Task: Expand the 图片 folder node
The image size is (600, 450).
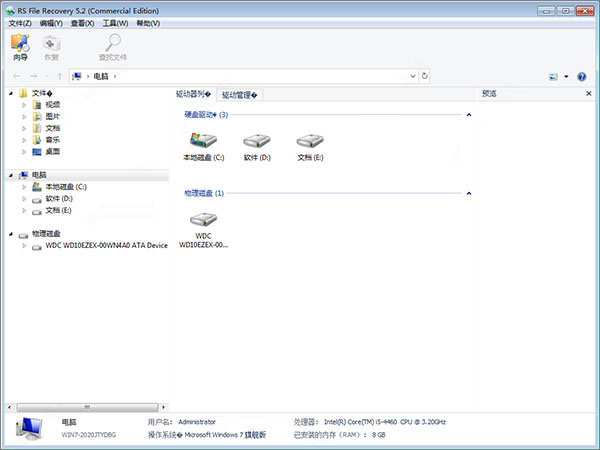Action: coord(24,116)
